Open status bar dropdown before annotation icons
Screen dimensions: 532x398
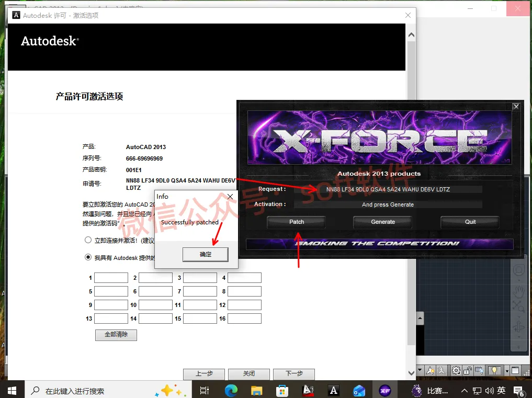pos(420,370)
